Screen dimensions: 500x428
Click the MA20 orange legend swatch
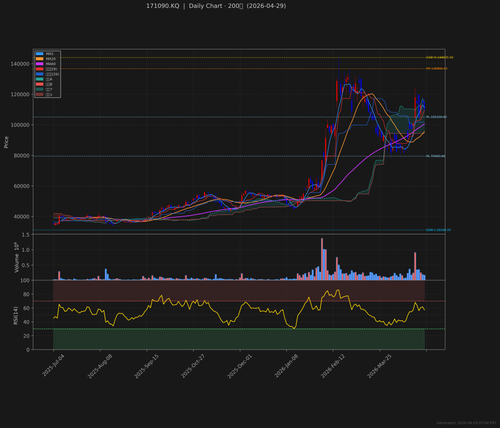(x=40, y=59)
